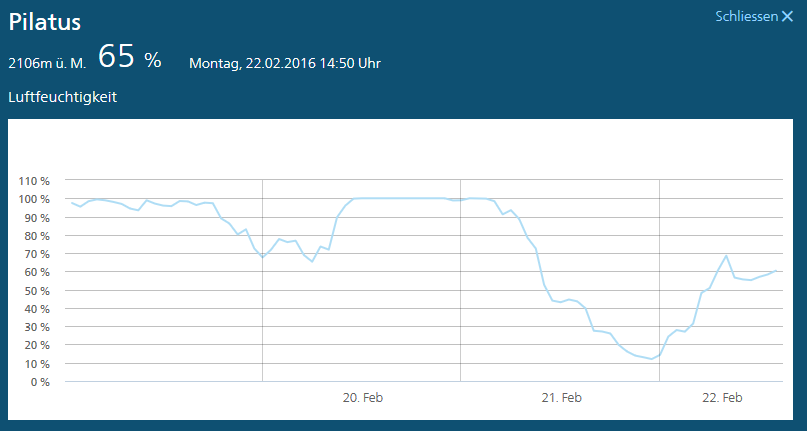Click the 100 % y-axis label
Screen dimensions: 807x431
coord(40,199)
